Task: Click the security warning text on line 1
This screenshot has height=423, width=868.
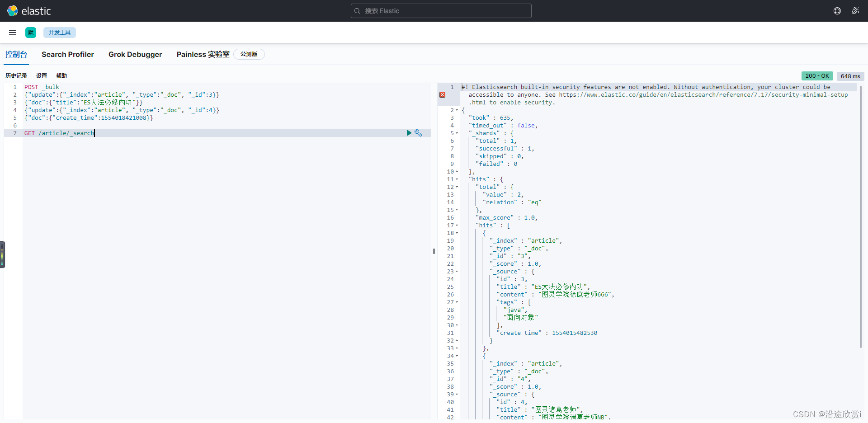Action: (x=655, y=95)
